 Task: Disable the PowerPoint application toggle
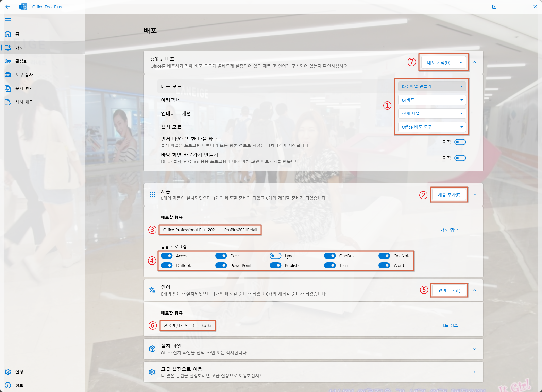(x=221, y=265)
